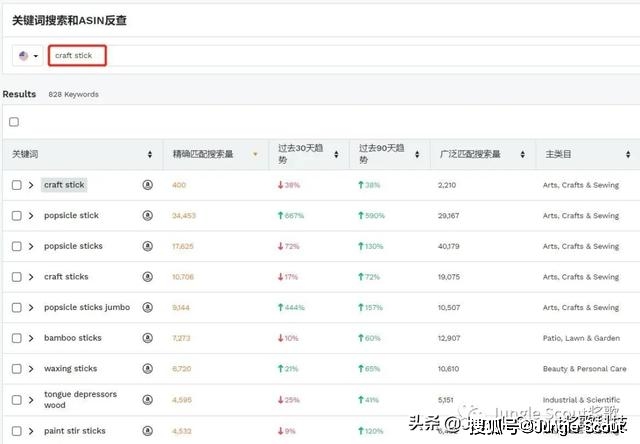The width and height of the screenshot is (640, 444).
Task: Click the craft stick keyword text
Action: (64, 185)
